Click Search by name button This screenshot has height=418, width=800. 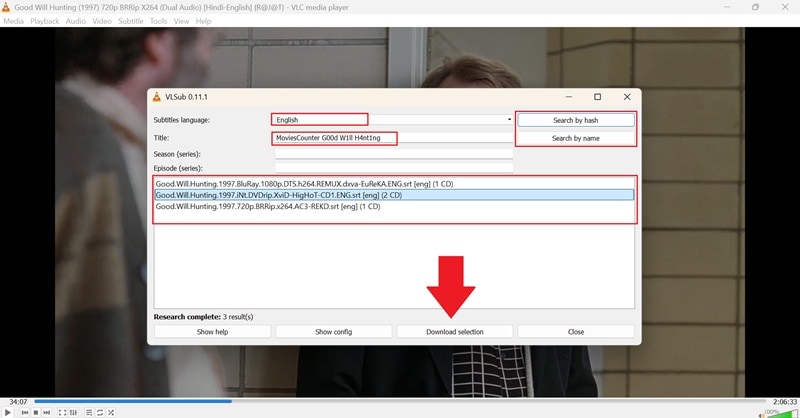pyautogui.click(x=576, y=138)
